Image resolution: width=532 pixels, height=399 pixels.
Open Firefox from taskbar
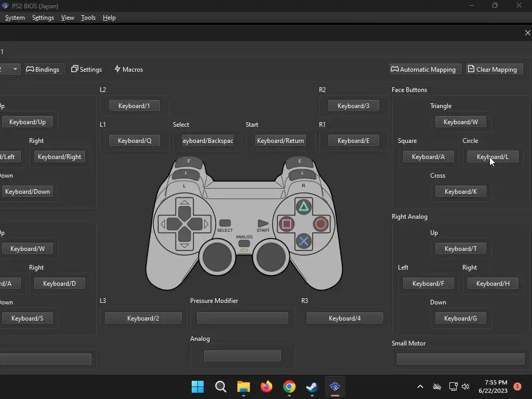click(267, 387)
